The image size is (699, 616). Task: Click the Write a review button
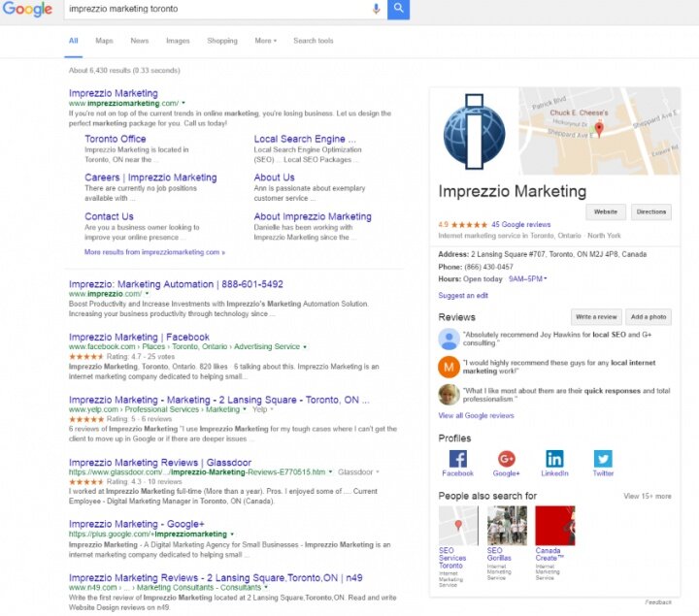pos(596,317)
